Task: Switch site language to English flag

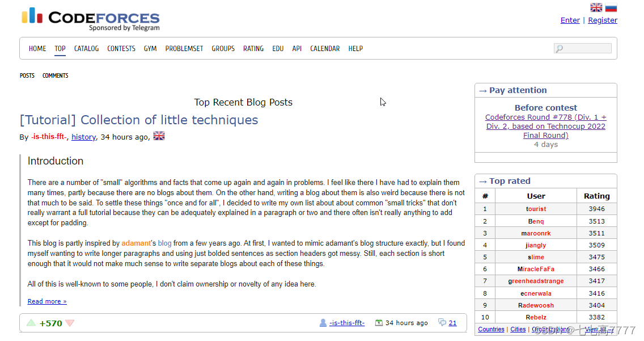Action: (x=596, y=7)
